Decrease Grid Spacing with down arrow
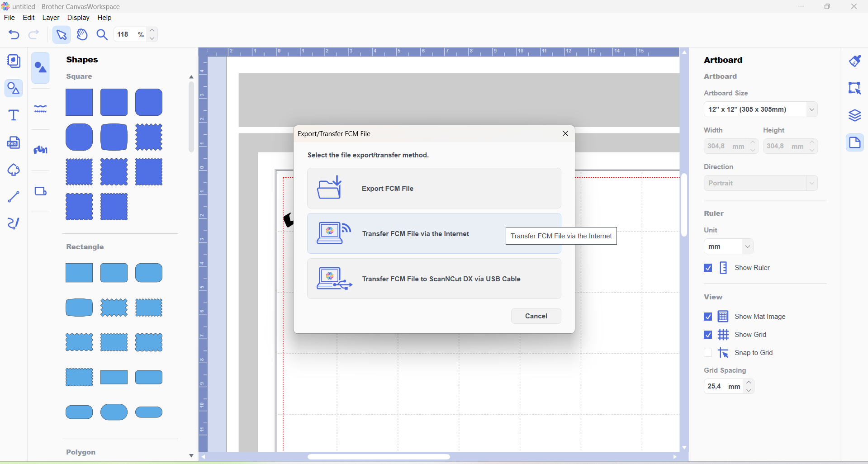868x464 pixels. (749, 390)
